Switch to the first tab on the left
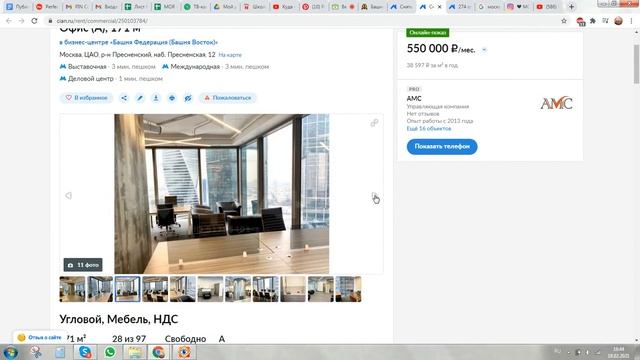 (17, 7)
